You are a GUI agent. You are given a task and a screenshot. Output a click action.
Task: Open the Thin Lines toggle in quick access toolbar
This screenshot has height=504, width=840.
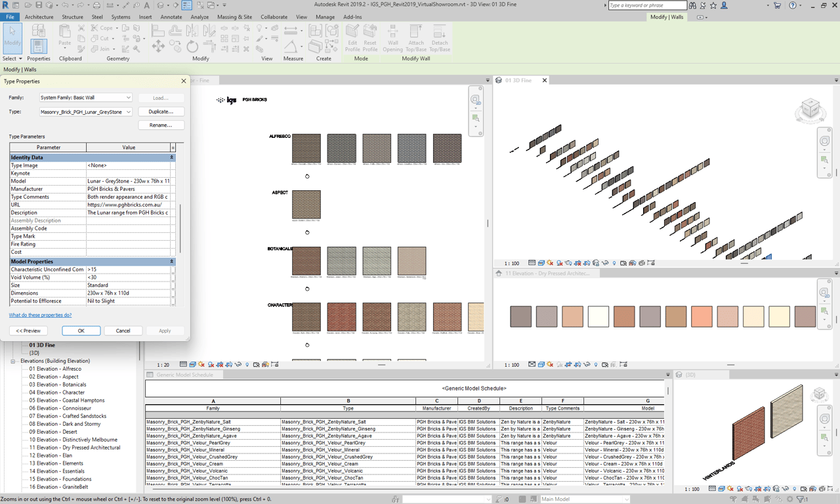(x=187, y=5)
